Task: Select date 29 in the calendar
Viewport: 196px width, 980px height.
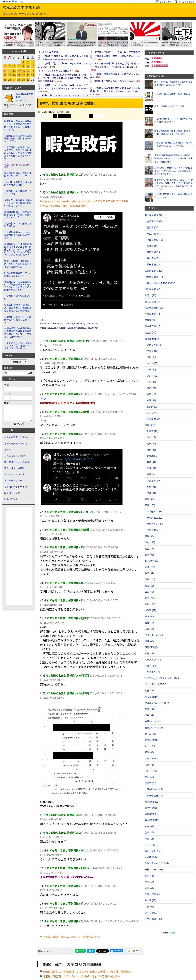Action: (23, 80)
